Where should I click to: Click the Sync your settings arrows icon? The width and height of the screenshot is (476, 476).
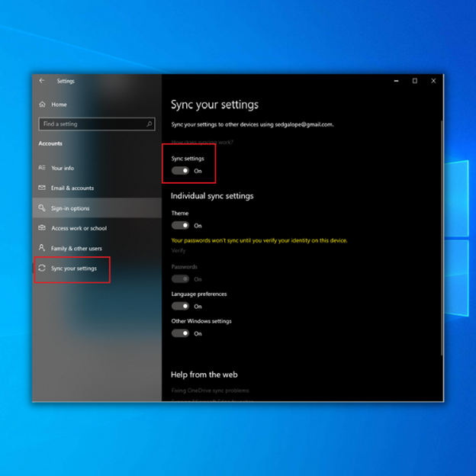tap(42, 268)
